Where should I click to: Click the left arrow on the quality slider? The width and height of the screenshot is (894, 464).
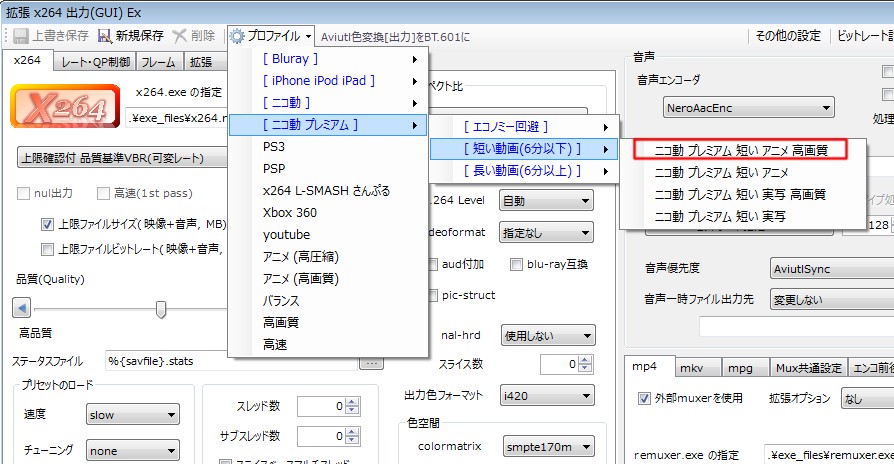point(22,309)
